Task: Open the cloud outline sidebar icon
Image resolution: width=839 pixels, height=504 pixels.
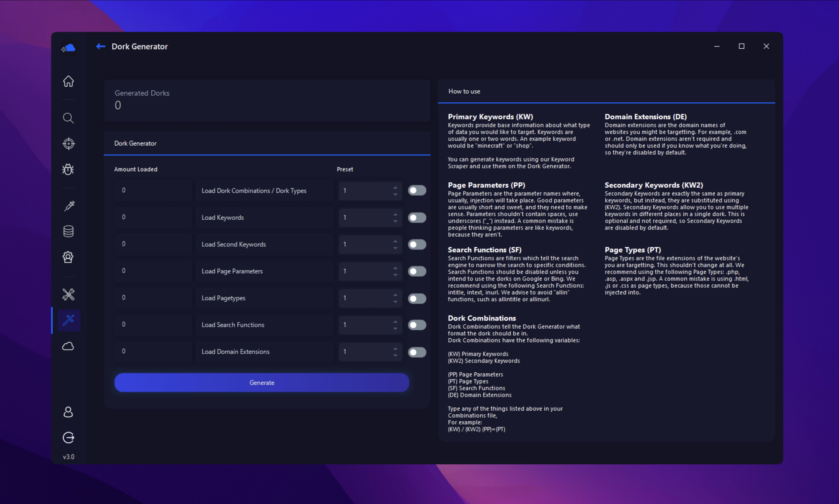Action: (68, 346)
